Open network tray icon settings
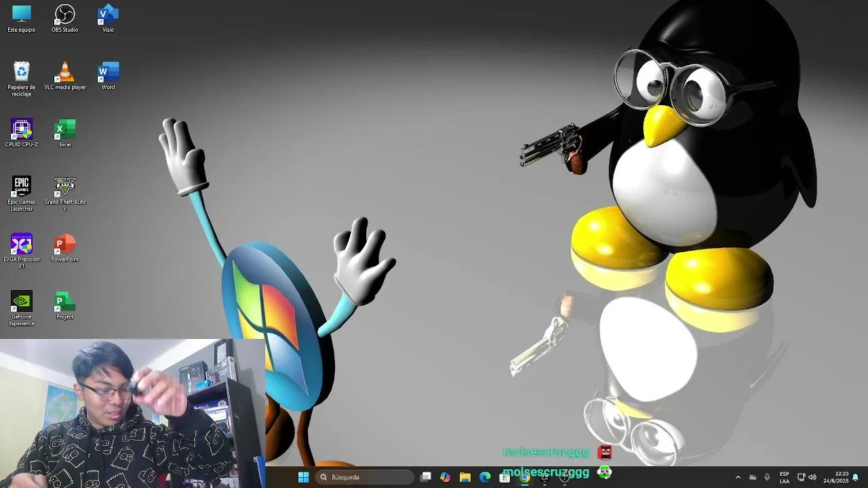The image size is (868, 488). point(801,477)
